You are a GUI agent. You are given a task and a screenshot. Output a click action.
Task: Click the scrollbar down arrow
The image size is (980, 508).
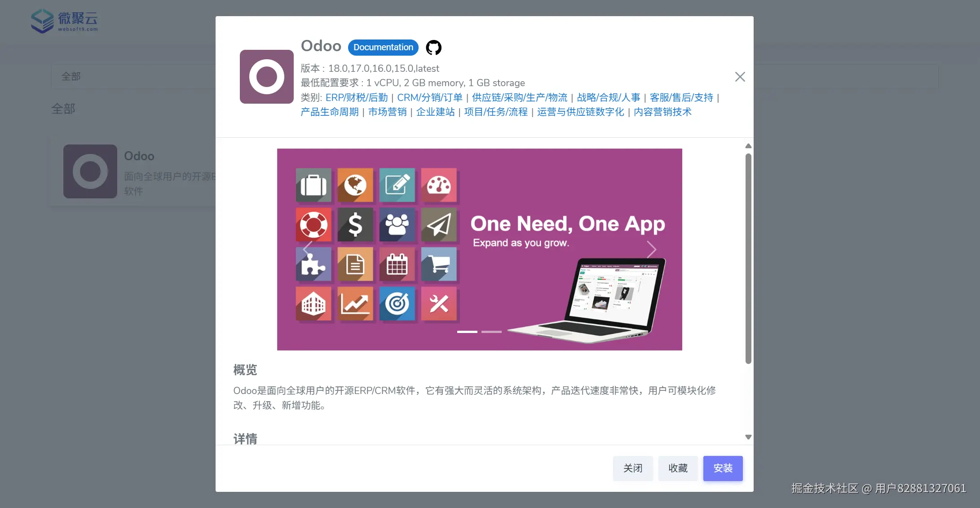tap(748, 437)
